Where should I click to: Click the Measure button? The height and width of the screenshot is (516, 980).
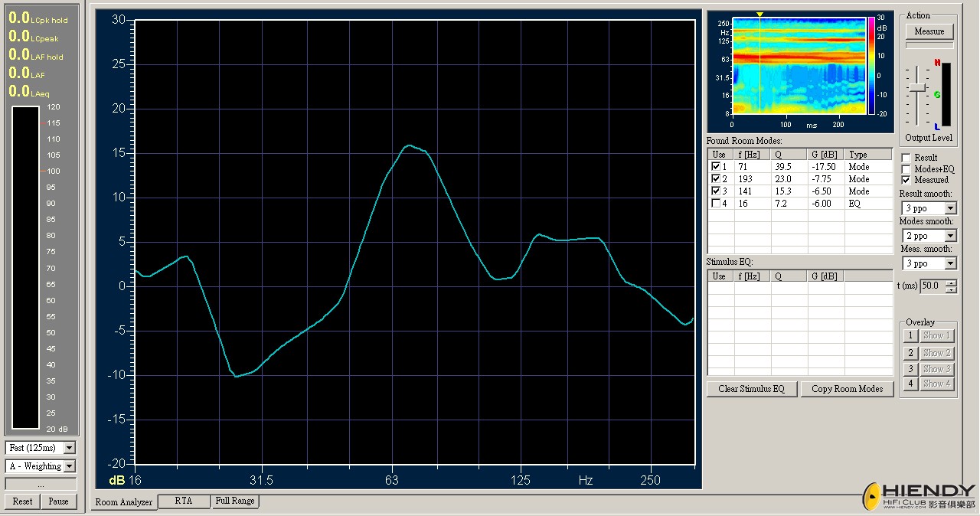point(929,31)
